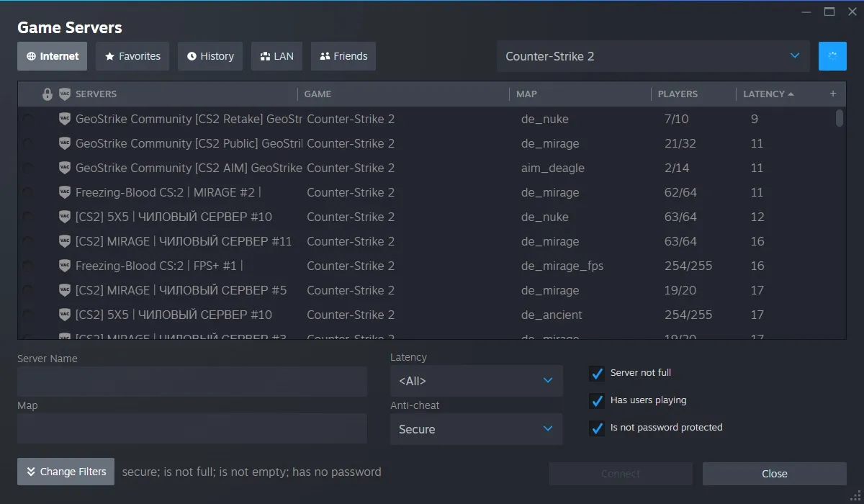Click the Connect button
Screen dimensions: 864x504
[621, 474]
